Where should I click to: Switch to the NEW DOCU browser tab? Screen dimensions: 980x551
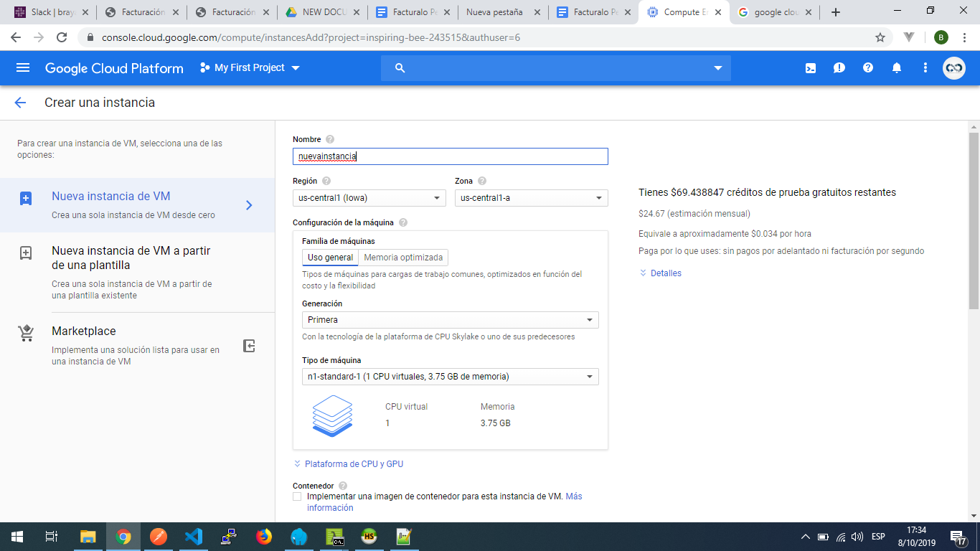coord(323,12)
